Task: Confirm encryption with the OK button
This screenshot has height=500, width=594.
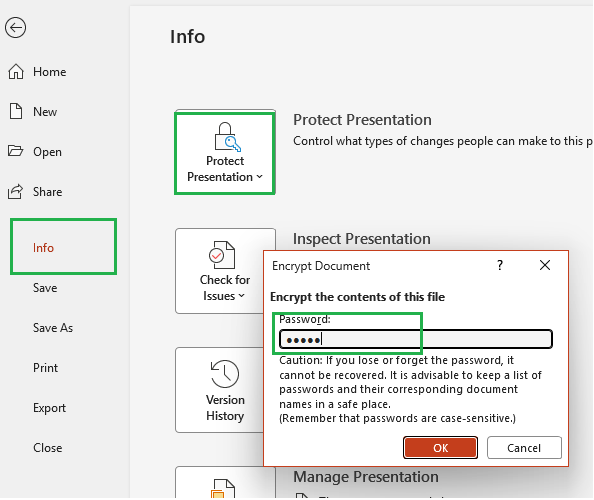Action: [440, 448]
